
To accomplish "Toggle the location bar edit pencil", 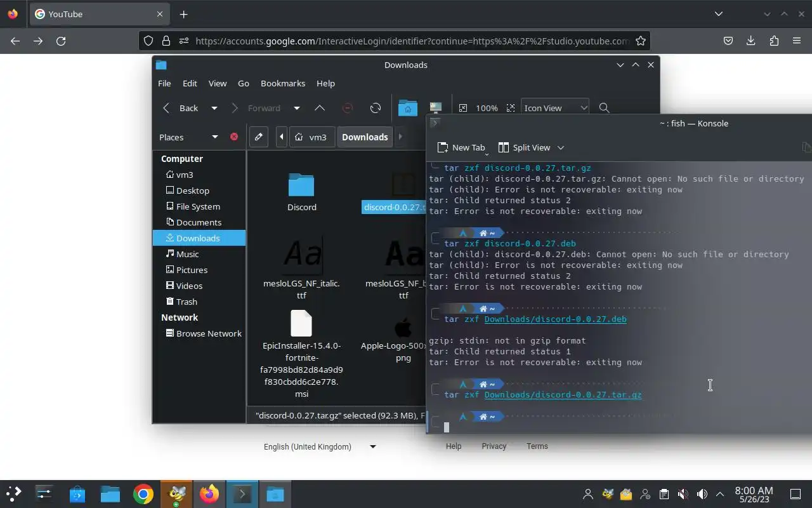I will (x=259, y=137).
